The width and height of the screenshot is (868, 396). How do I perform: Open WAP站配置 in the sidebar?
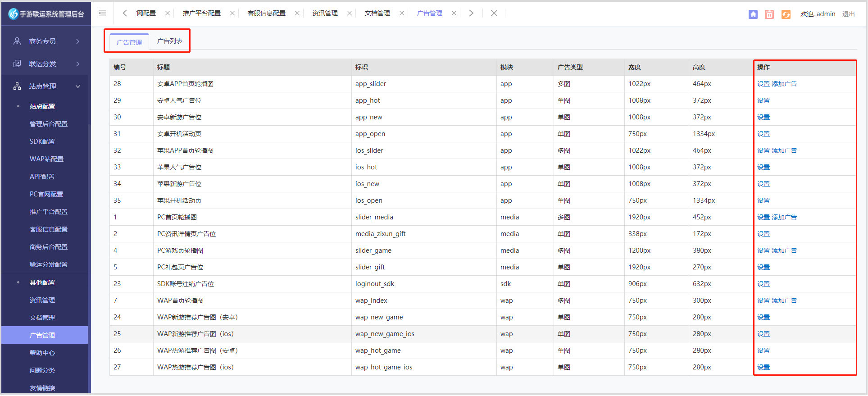pos(47,159)
